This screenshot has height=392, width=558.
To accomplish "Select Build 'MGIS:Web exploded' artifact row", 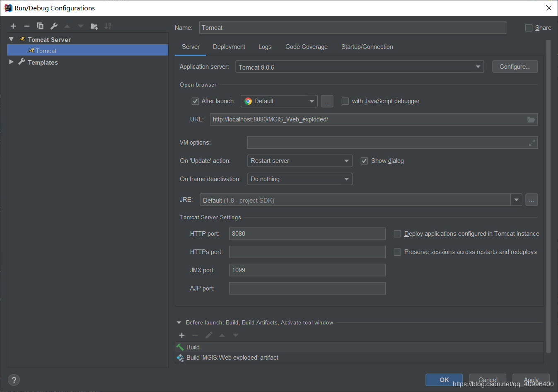I will pyautogui.click(x=359, y=358).
